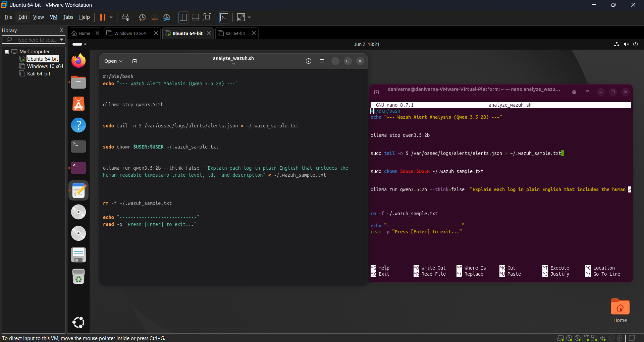Show all applications from the dock

click(x=78, y=323)
